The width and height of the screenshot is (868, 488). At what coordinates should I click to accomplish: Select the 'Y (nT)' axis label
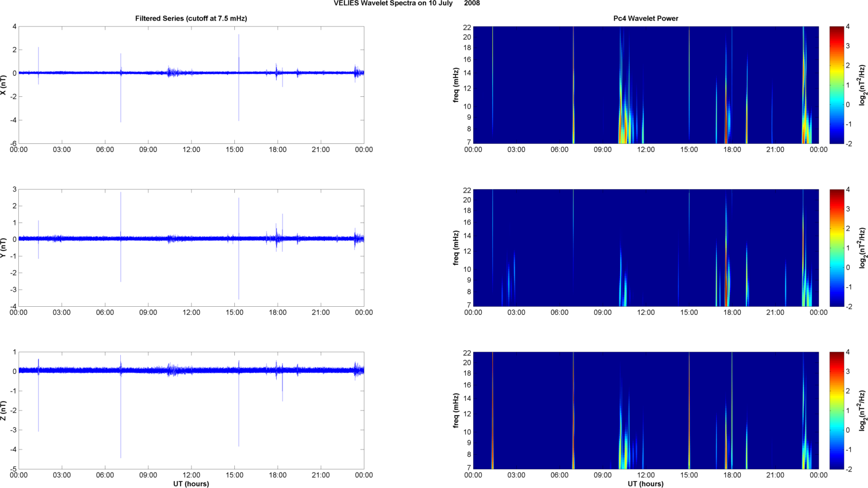pyautogui.click(x=3, y=248)
